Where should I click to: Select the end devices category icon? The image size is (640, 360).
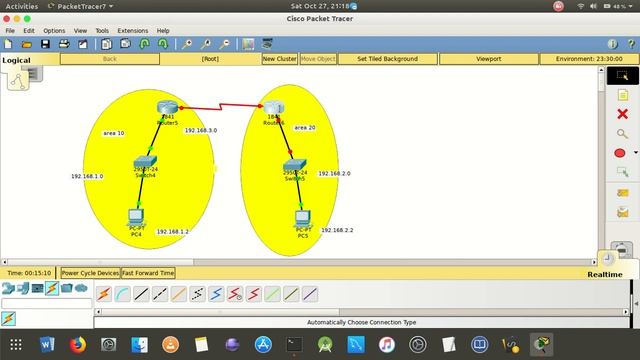pyautogui.click(x=23, y=289)
